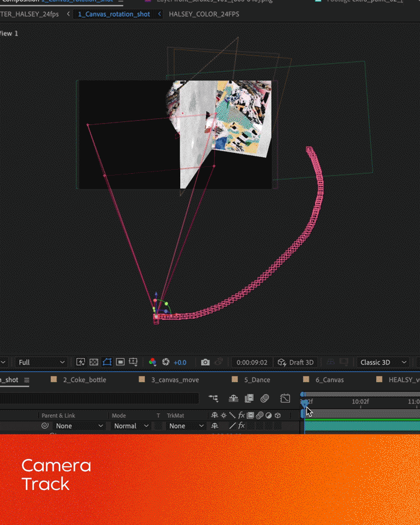
Task: Open the Fast Previews options icon
Action: (80, 362)
